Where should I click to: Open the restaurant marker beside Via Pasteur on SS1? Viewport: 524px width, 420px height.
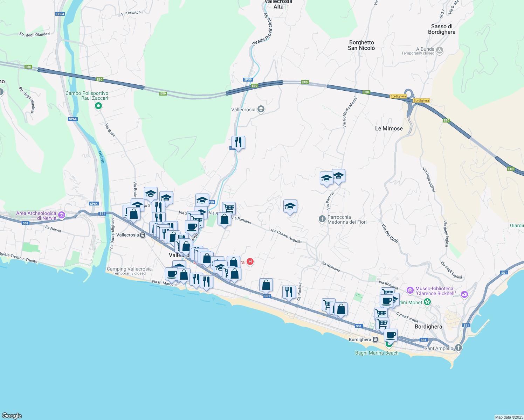(x=289, y=293)
